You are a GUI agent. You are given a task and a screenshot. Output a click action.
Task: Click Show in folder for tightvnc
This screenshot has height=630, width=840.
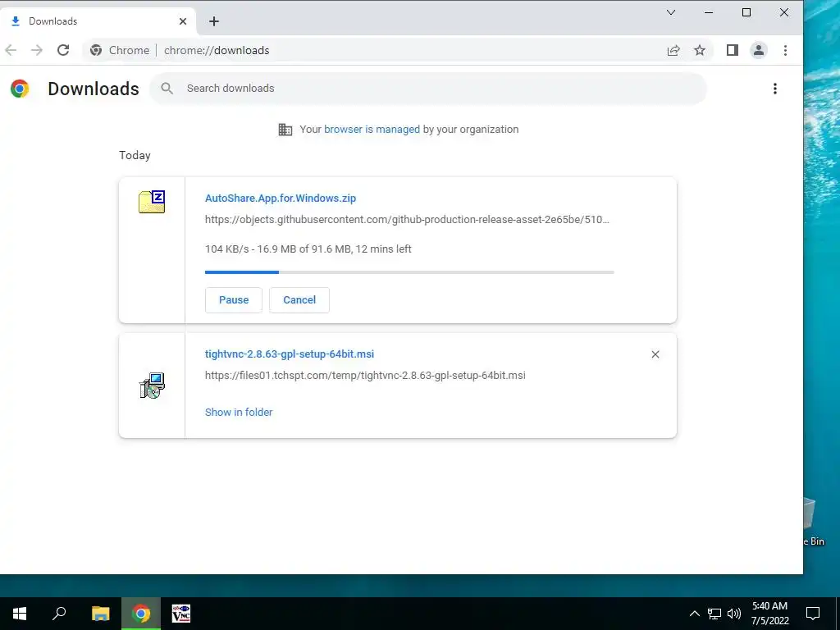[x=239, y=412]
